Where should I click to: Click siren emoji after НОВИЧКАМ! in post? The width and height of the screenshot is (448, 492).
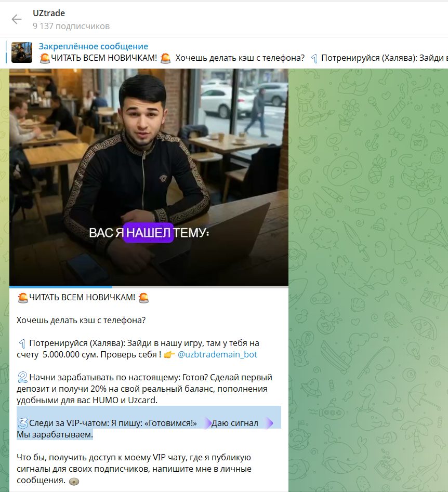click(x=143, y=298)
